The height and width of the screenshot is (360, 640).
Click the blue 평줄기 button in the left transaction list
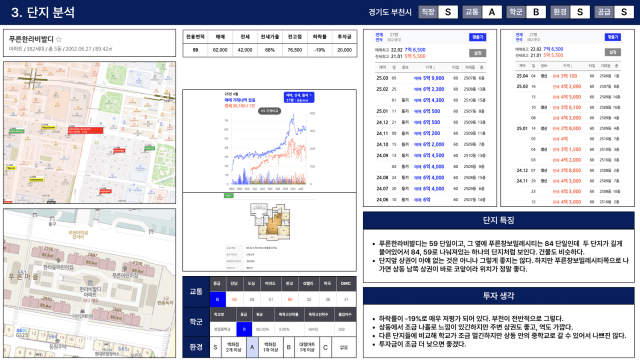(478, 37)
